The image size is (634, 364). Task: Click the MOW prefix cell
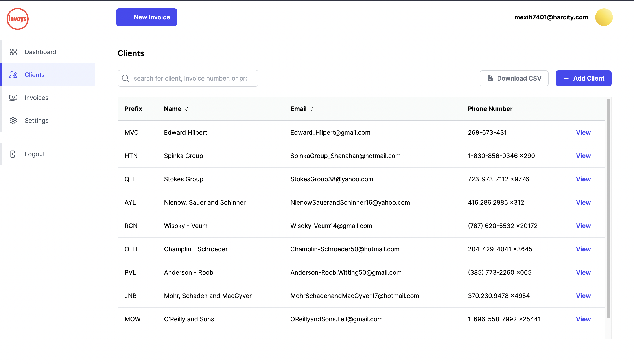[x=133, y=319]
